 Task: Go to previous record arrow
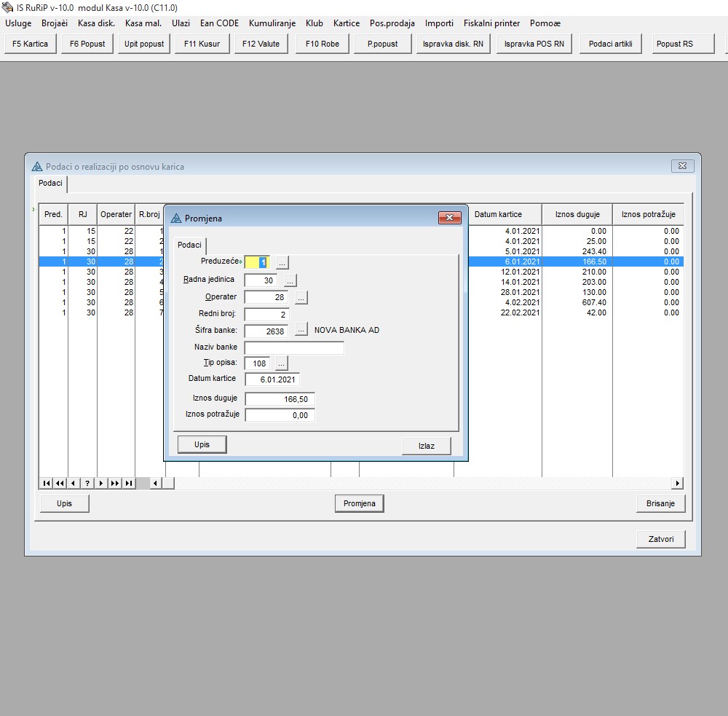tap(73, 483)
